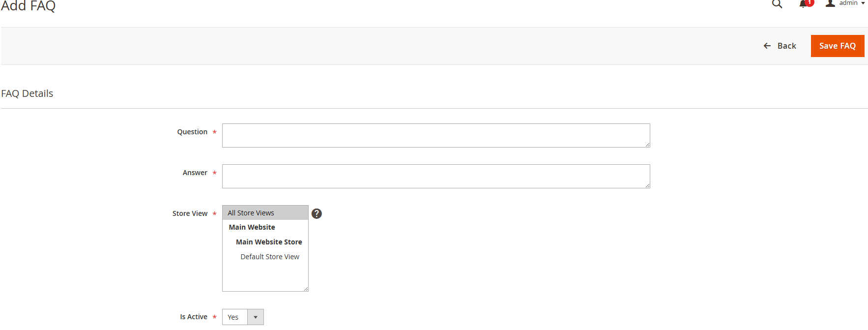Image resolution: width=868 pixels, height=330 pixels.
Task: Click the FAQ Details section heading
Action: pos(27,93)
